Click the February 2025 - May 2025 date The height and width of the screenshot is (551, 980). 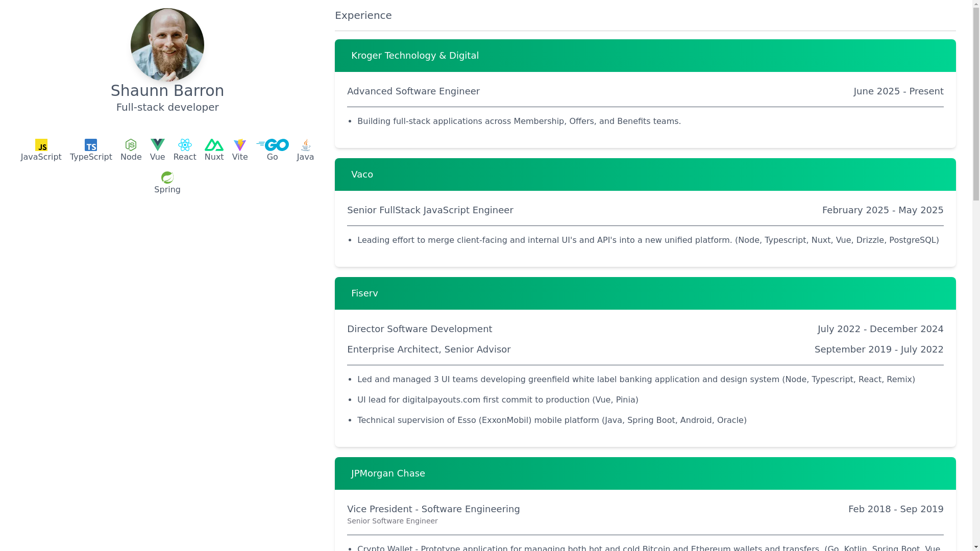[x=883, y=210]
